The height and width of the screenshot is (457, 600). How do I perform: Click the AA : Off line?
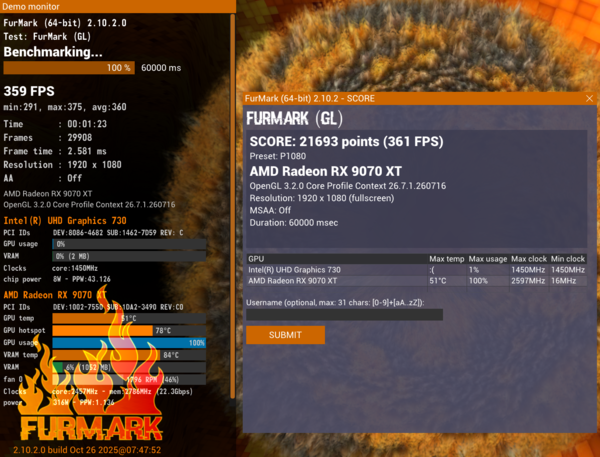[x=42, y=178]
